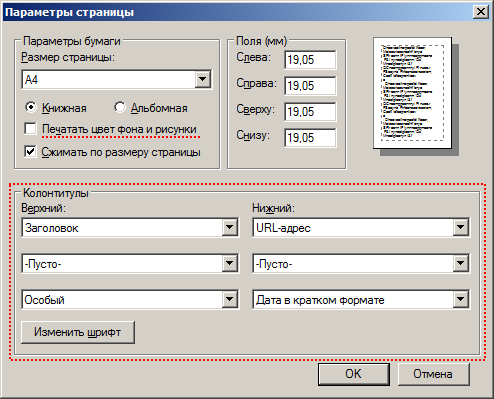Viewport: 494px width, 399px height.
Task: Click the Снизу margin field
Action: (310, 138)
